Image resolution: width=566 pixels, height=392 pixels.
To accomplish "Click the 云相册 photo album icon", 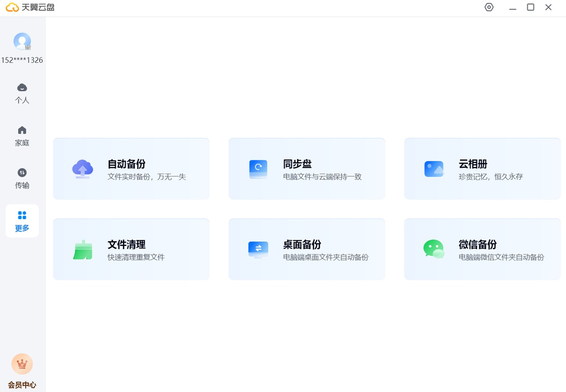I will pos(433,169).
